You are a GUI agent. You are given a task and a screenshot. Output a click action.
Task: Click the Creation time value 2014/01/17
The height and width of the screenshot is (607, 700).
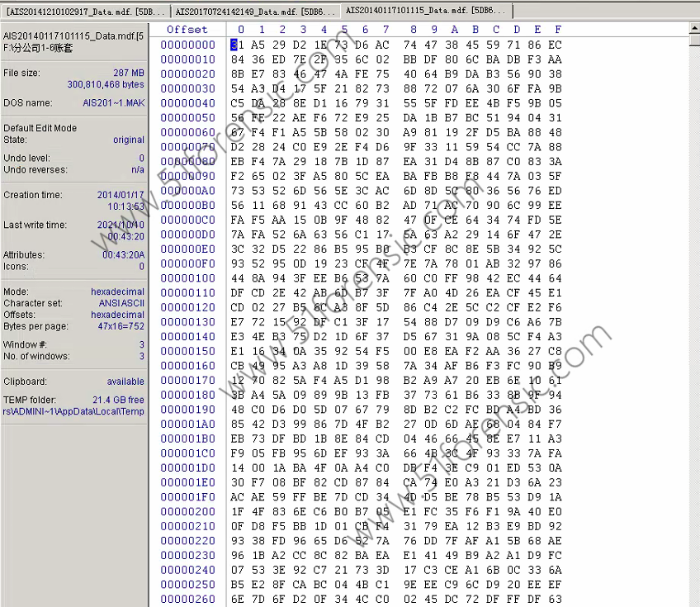pyautogui.click(x=121, y=195)
